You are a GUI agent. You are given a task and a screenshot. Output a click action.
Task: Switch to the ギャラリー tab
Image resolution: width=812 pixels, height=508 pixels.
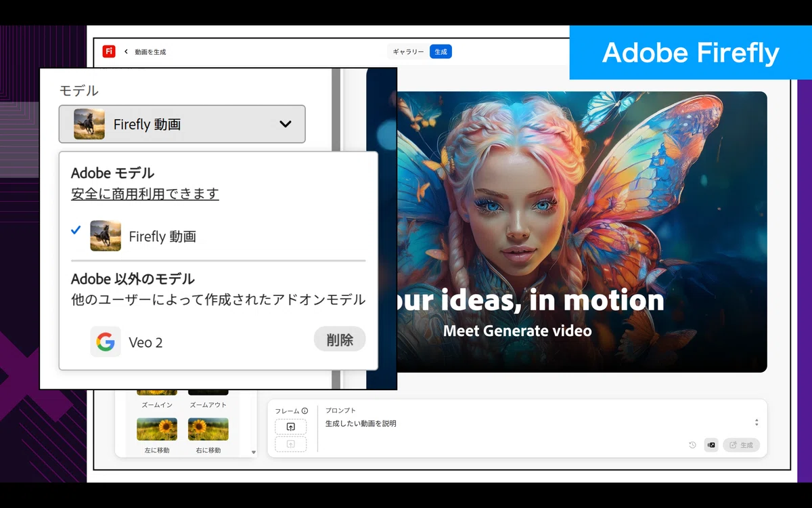[x=409, y=51]
